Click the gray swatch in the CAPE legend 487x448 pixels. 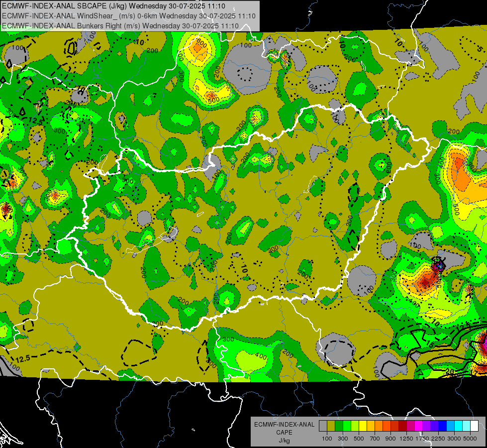[323, 426]
